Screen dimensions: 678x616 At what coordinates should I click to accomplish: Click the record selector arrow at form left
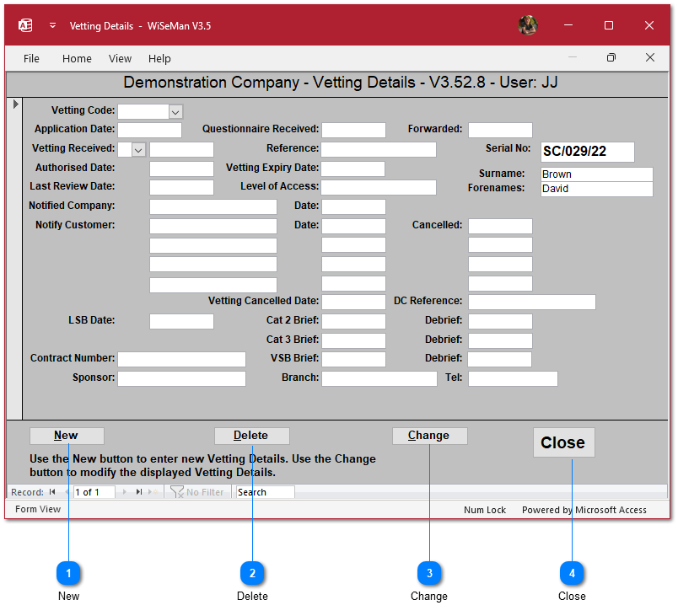(16, 104)
